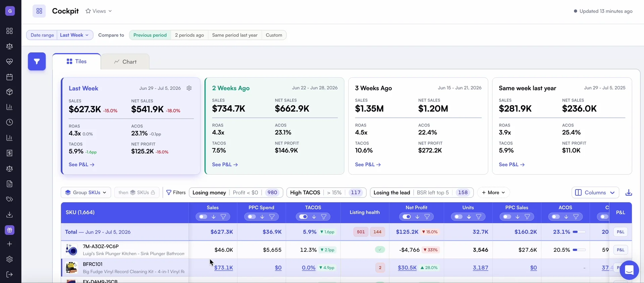
Task: Sort by PPC Spend using its arrow
Action: (x=262, y=217)
